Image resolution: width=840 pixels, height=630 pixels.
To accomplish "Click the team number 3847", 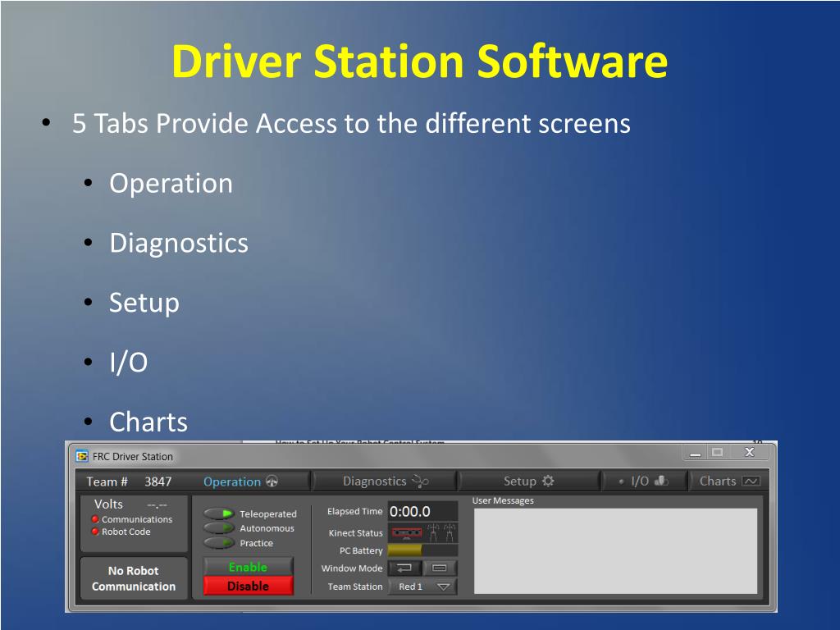I will pyautogui.click(x=158, y=482).
